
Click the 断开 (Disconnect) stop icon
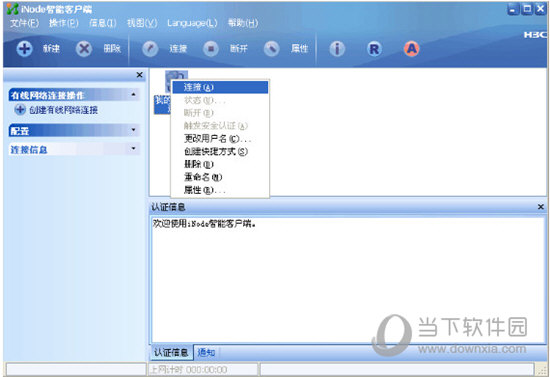[x=210, y=49]
